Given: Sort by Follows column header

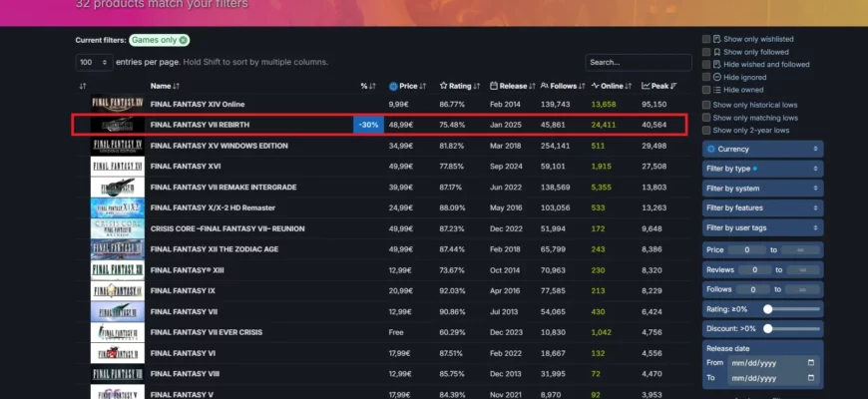Looking at the screenshot, I should (563, 86).
